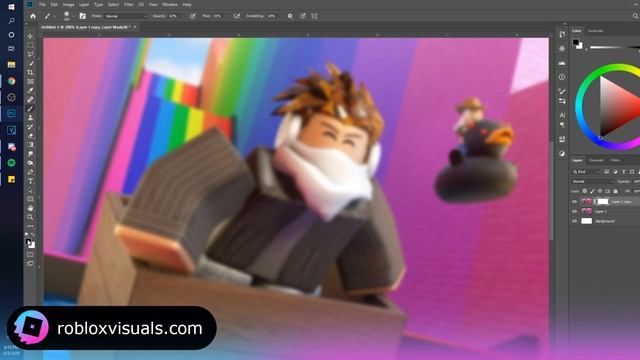Image resolution: width=640 pixels, height=360 pixels.
Task: Open Chrome from the taskbar
Action: point(11,81)
